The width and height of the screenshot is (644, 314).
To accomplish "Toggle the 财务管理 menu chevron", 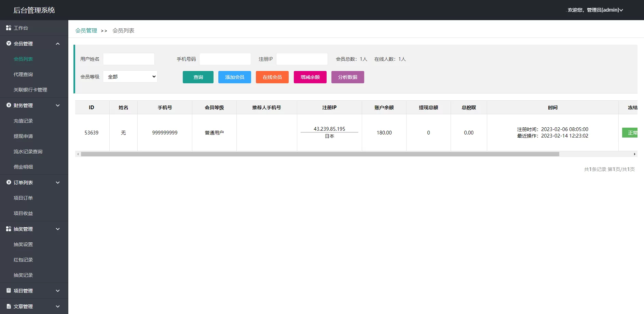I will pos(58,105).
